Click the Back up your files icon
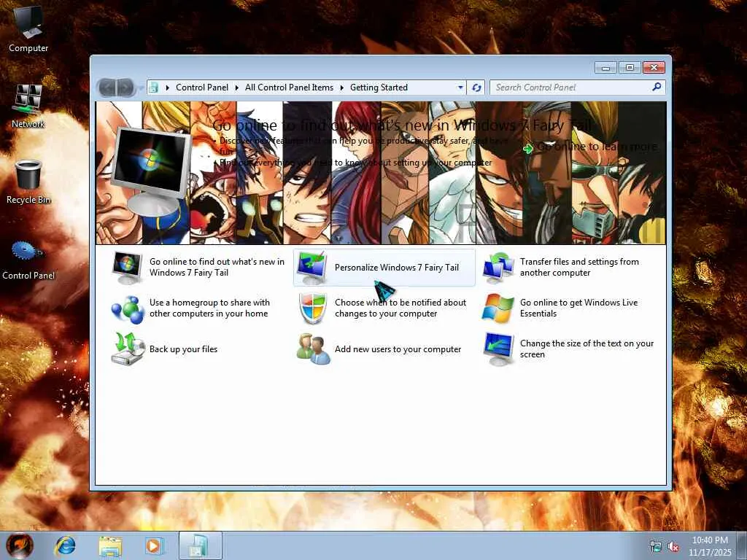This screenshot has width=747, height=560. click(x=127, y=349)
